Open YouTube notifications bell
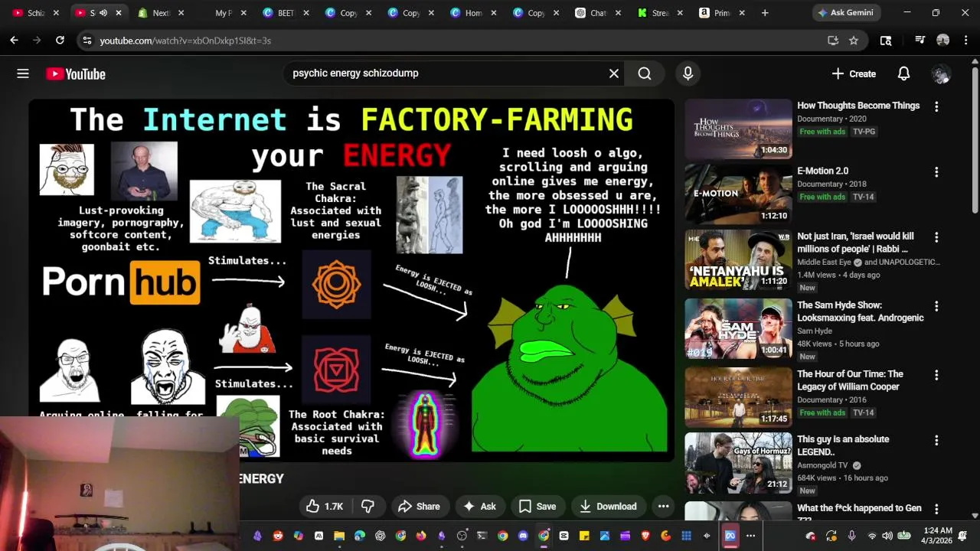 click(903, 73)
